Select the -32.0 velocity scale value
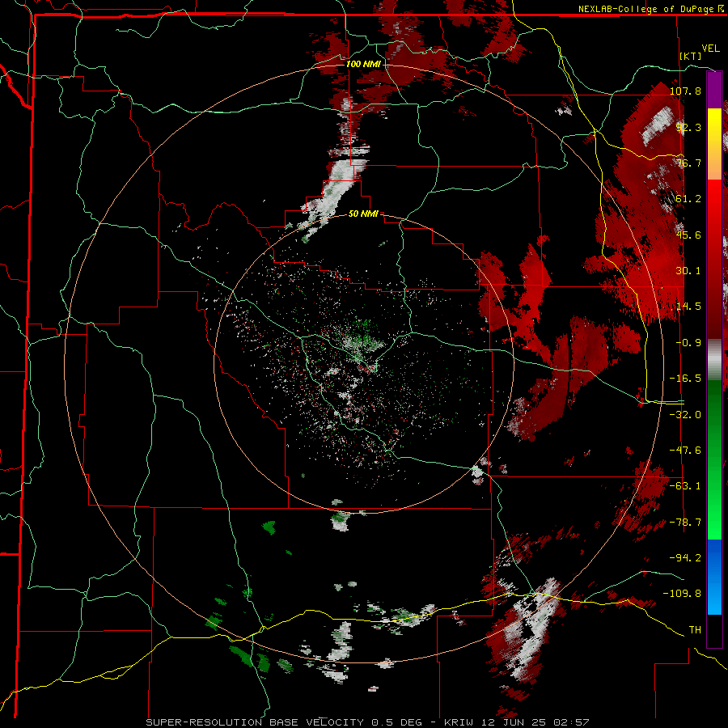728x728 pixels. (686, 415)
